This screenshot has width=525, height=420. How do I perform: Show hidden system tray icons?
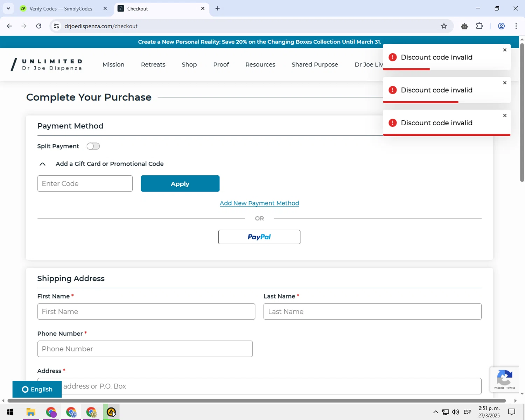(435, 412)
